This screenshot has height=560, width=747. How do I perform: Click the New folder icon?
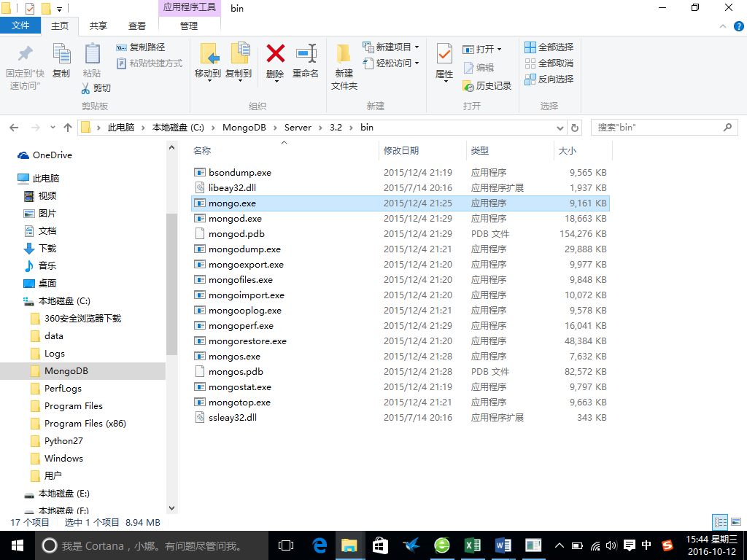[x=344, y=54]
